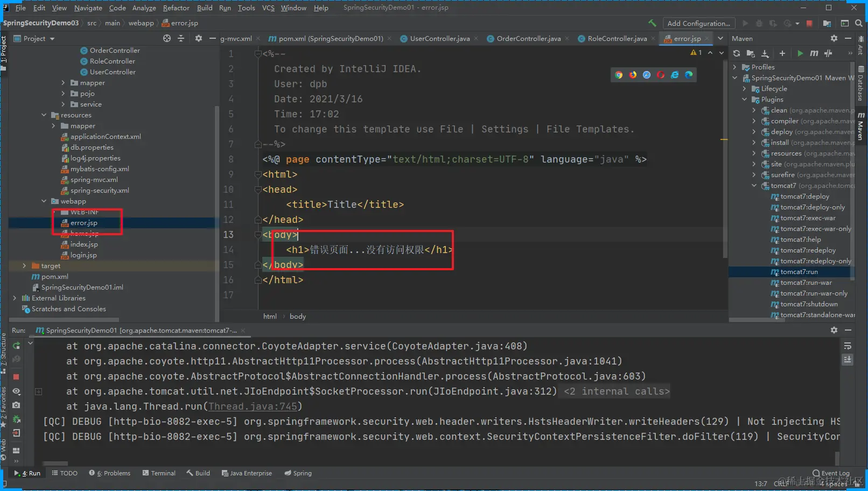Add a Maven project with plus icon
Image resolution: width=868 pixels, height=491 pixels.
click(x=782, y=53)
